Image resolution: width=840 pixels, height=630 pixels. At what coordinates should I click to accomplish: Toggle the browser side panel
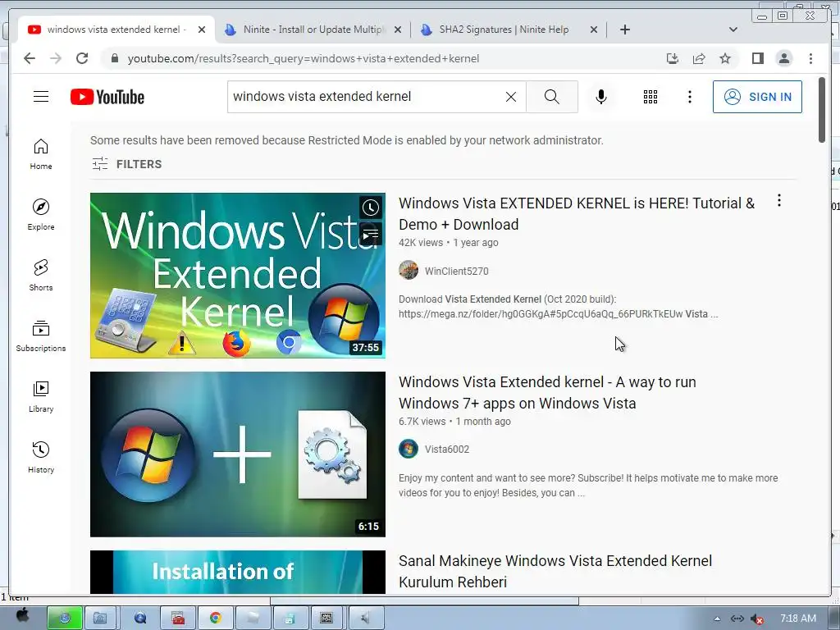(x=757, y=58)
